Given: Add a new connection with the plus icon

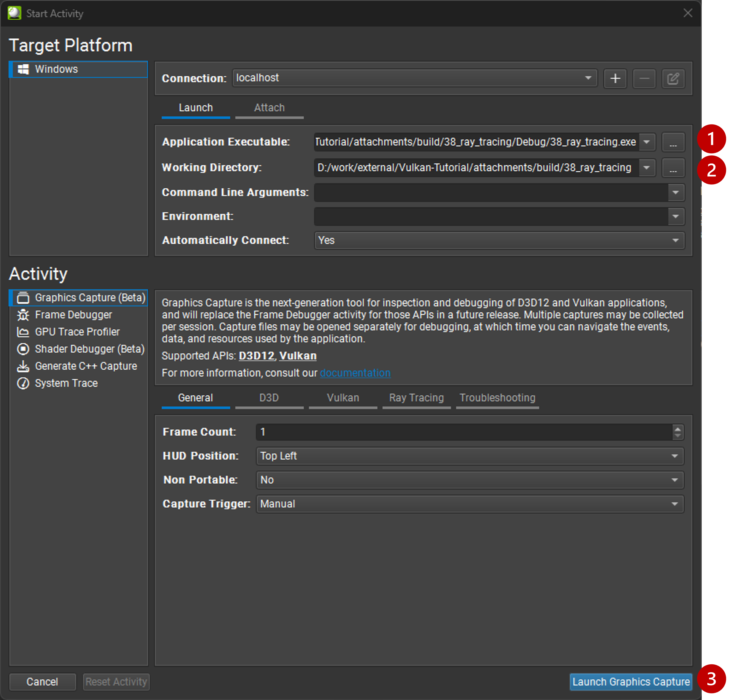Looking at the screenshot, I should [x=615, y=78].
